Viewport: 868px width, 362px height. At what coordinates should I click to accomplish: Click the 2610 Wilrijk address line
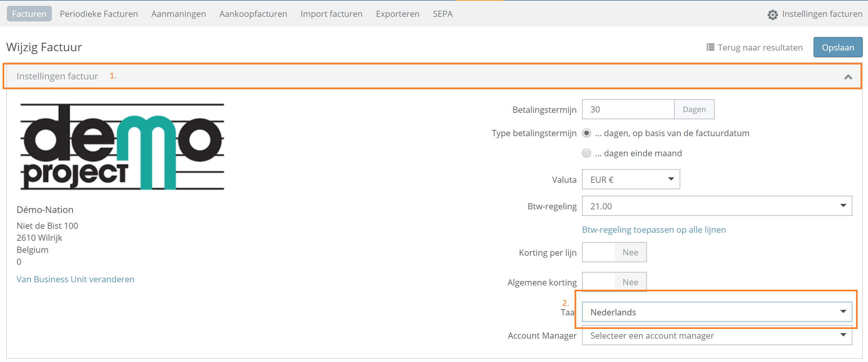coord(39,238)
